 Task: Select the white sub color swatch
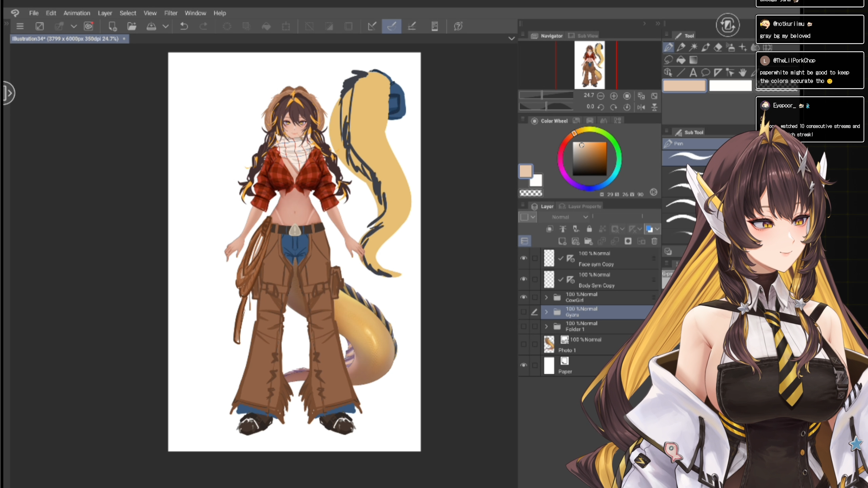point(536,181)
